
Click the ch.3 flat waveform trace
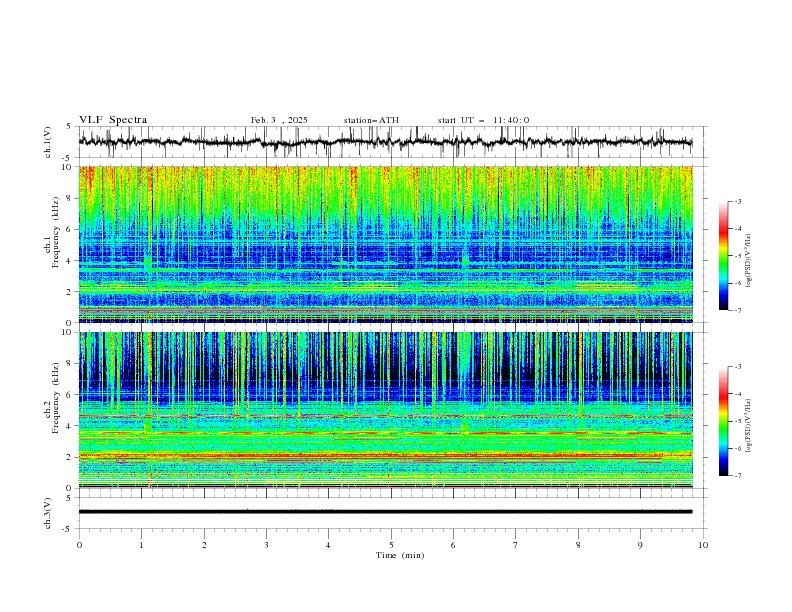385,512
